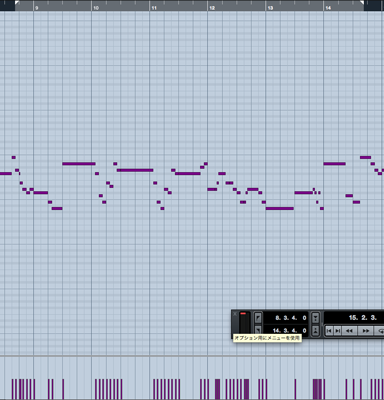Viewport: 384px width, 400px height.
Task: Click bar 13 on the ruler
Action: (270, 8)
